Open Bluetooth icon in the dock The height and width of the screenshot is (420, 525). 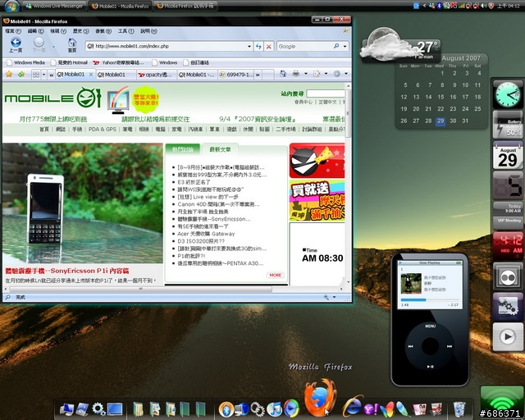pyautogui.click(x=226, y=409)
